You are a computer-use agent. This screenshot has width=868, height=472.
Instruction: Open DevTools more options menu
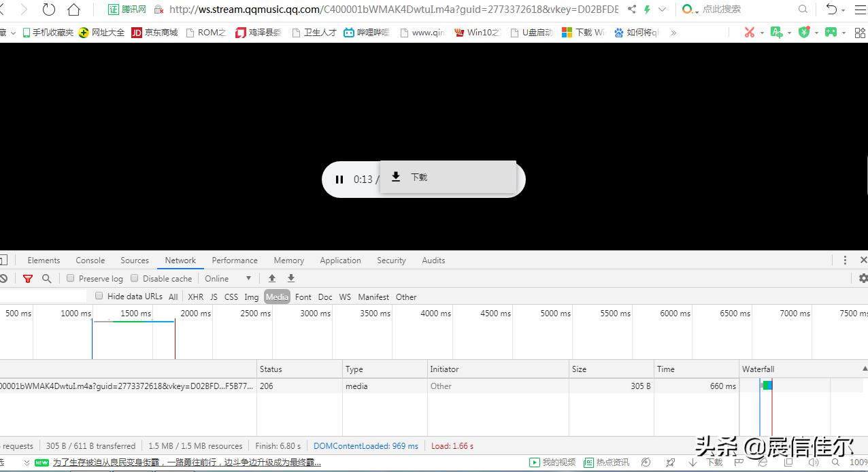coord(845,260)
